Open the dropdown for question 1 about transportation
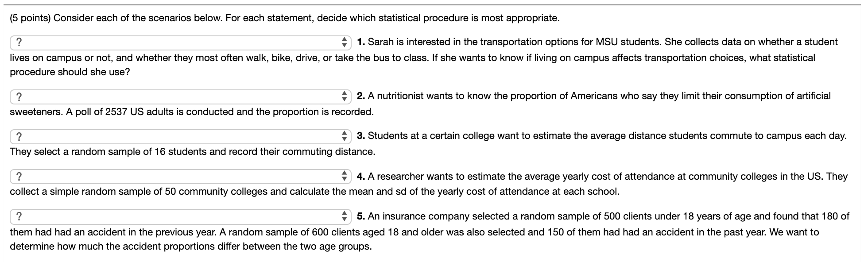868x262 pixels. [x=177, y=42]
